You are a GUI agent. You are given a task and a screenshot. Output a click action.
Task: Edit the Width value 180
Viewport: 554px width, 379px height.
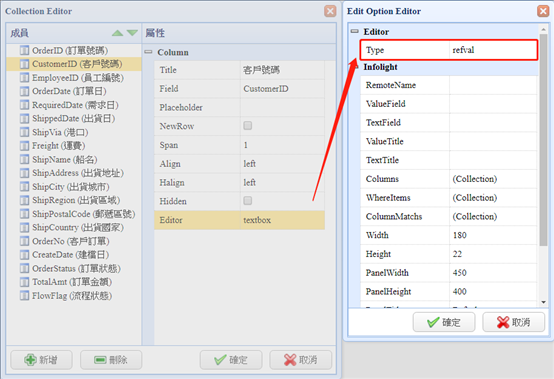click(x=493, y=235)
